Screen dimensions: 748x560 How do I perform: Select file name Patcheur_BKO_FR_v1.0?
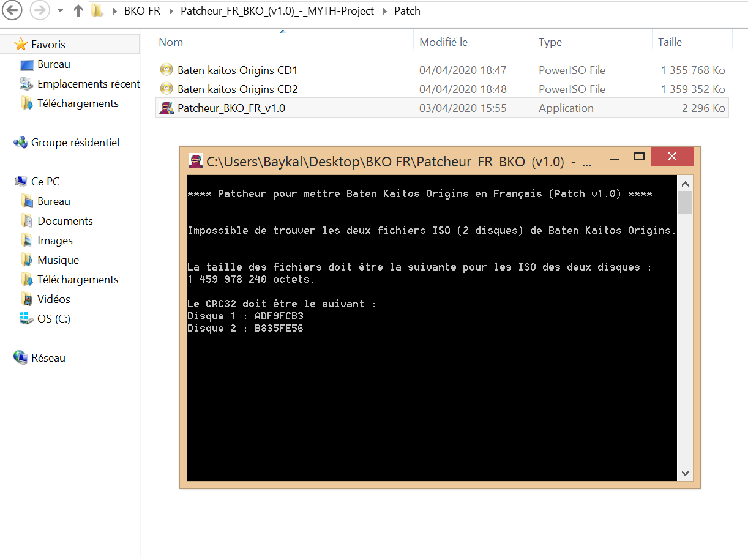point(231,108)
